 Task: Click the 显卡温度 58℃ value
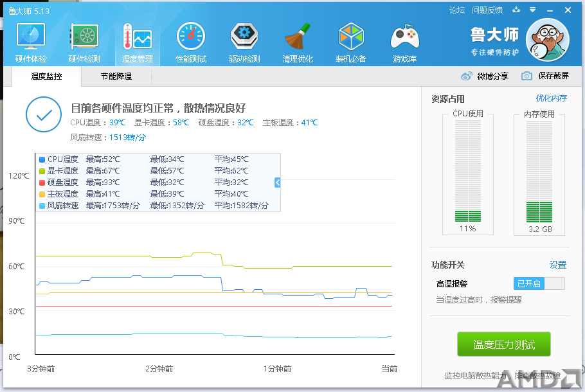181,122
